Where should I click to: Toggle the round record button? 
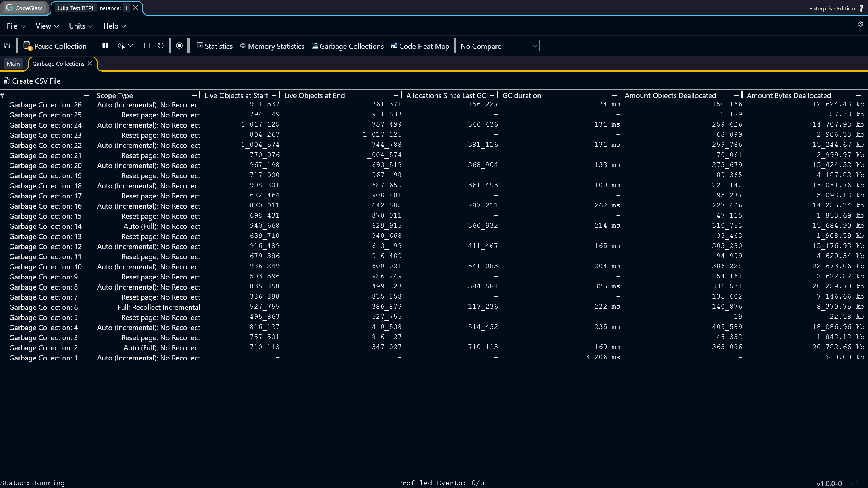[179, 46]
